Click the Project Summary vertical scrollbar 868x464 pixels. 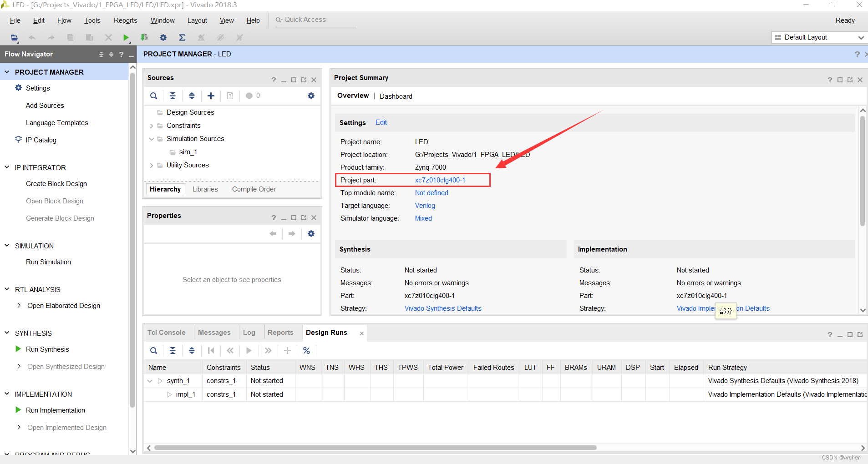(x=862, y=171)
